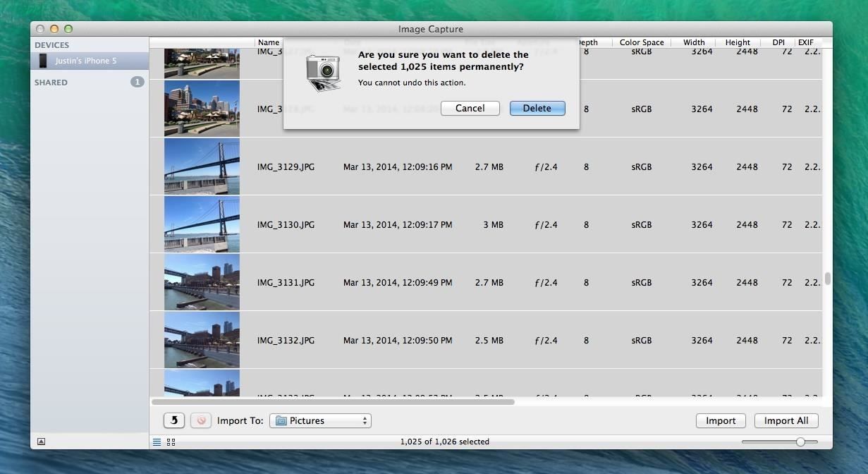Click the Image Capture camera icon in dialog
This screenshot has height=474, width=868.
[x=323, y=72]
